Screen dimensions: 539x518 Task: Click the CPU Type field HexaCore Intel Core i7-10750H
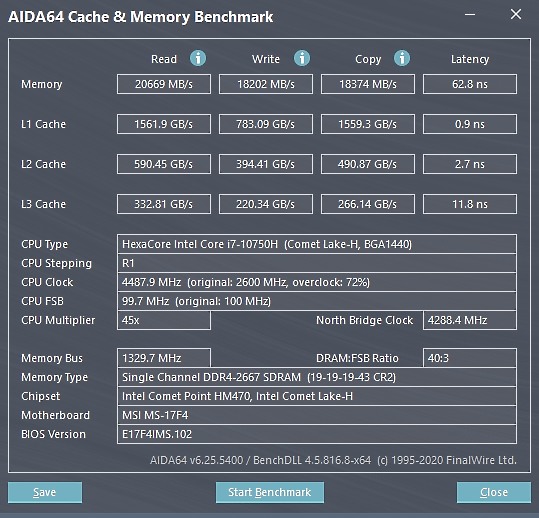pyautogui.click(x=317, y=244)
